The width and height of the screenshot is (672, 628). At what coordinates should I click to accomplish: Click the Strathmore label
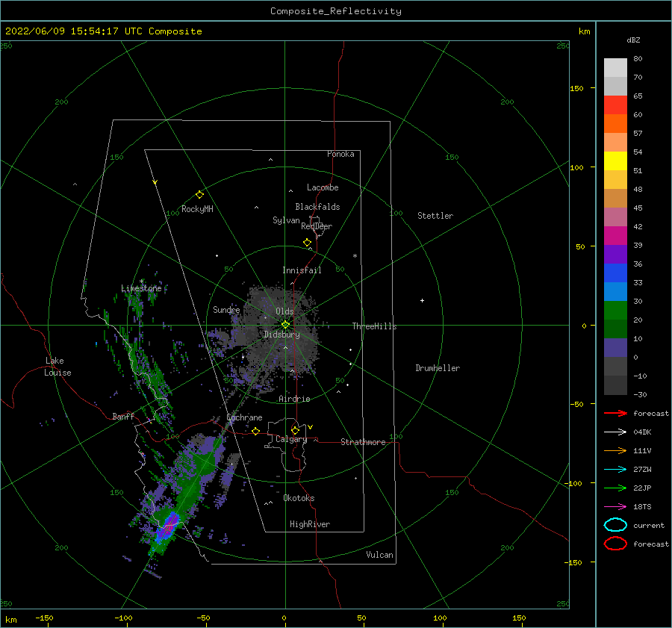coord(363,442)
